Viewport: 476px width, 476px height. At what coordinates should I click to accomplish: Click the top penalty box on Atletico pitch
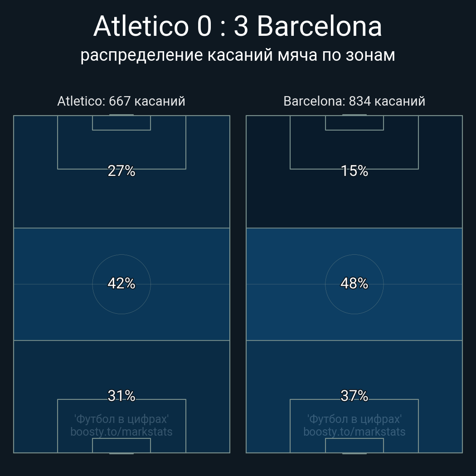(121, 150)
